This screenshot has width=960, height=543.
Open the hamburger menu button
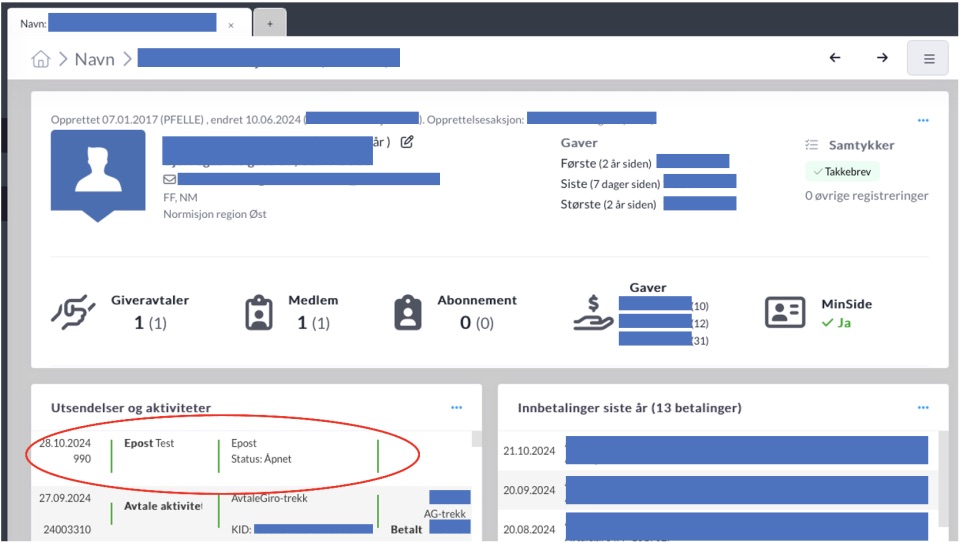coord(928,58)
